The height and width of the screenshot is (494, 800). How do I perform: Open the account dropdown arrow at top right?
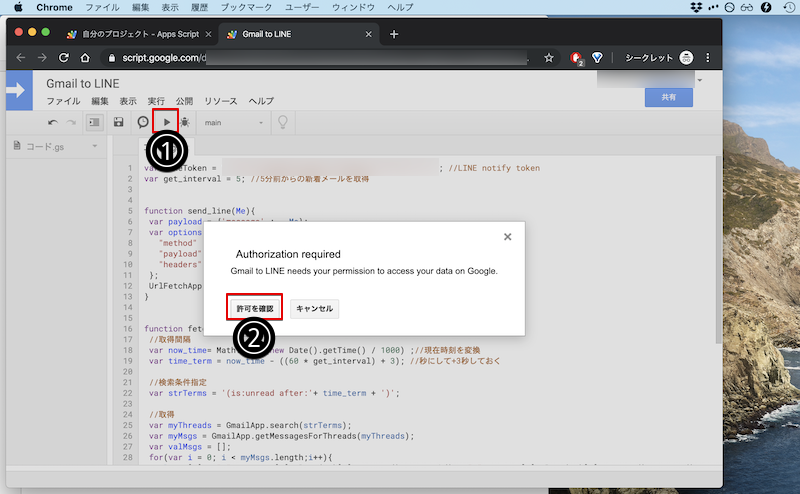click(x=701, y=80)
